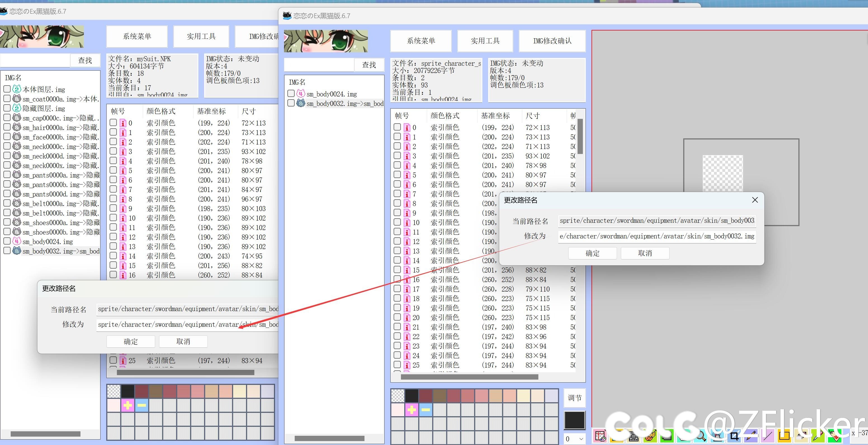Click frame 0 info icon in right window

pyautogui.click(x=407, y=128)
